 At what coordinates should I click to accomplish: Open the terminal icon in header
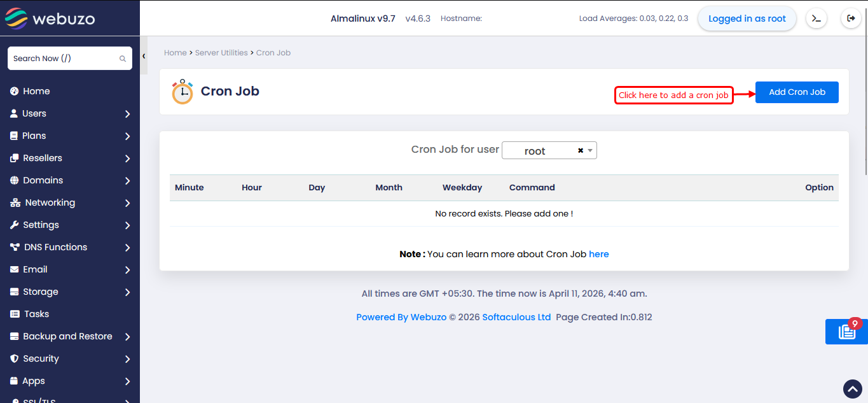pyautogui.click(x=816, y=18)
